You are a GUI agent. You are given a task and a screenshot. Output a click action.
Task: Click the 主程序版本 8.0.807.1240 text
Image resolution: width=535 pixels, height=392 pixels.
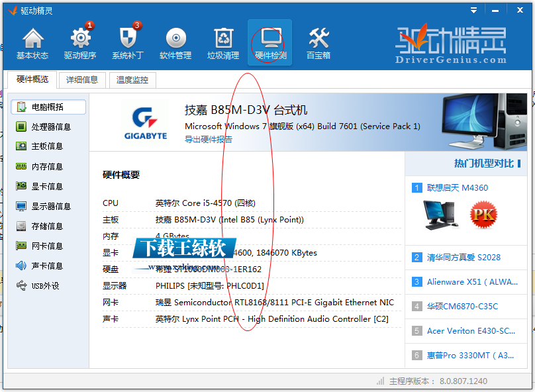pos(438,381)
